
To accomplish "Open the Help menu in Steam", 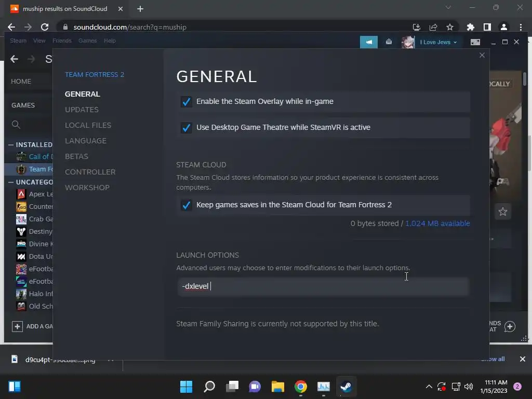I will click(110, 41).
